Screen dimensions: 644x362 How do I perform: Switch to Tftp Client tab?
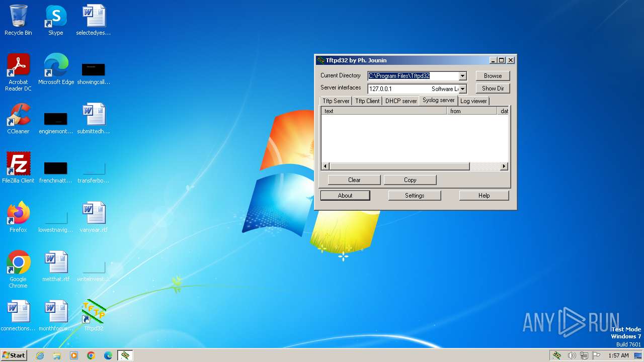pyautogui.click(x=367, y=101)
